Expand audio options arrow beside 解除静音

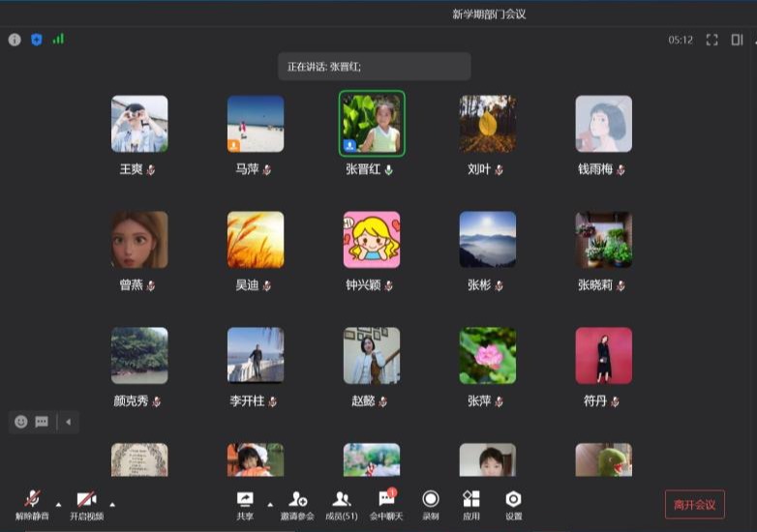(x=57, y=504)
